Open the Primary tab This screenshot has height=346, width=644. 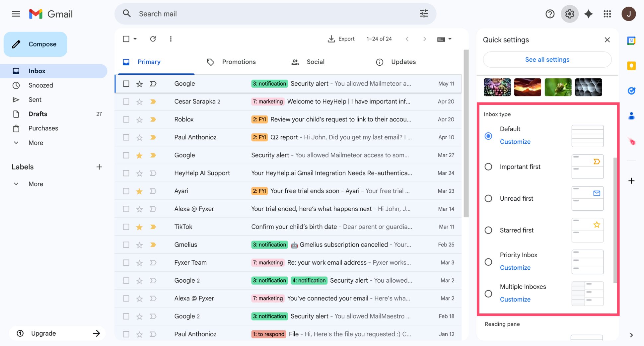click(x=156, y=62)
